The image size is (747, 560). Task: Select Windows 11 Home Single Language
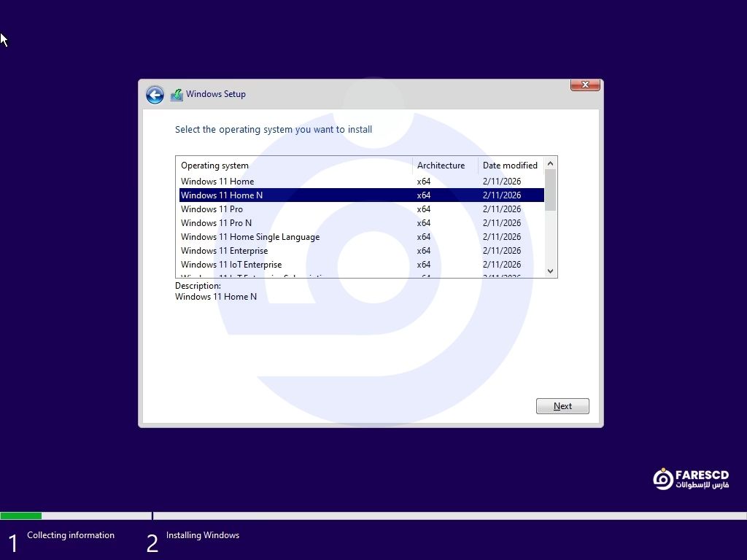pyautogui.click(x=250, y=237)
